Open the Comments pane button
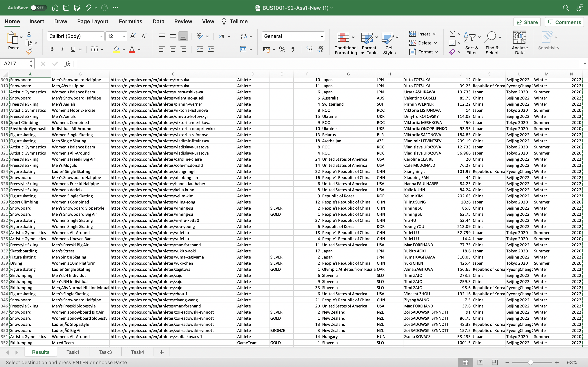 click(564, 22)
